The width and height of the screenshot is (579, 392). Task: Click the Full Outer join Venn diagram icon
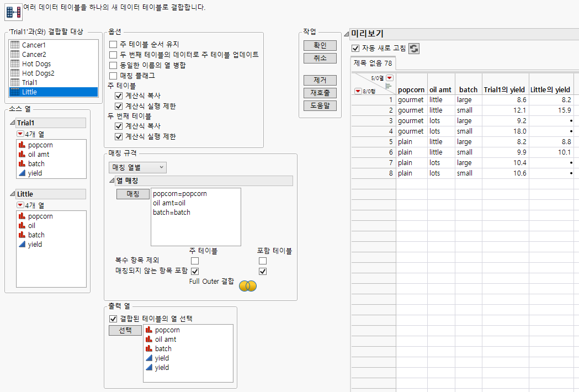pos(248,285)
